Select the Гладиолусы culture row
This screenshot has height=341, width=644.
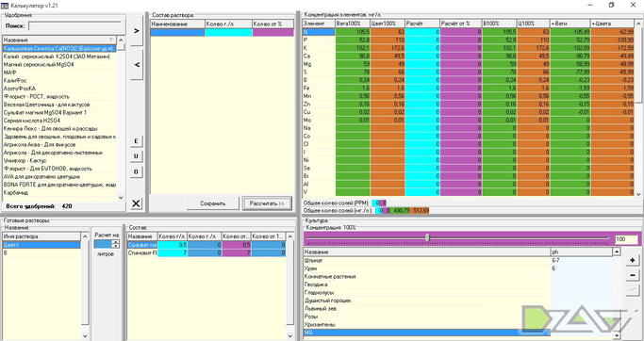coord(458,292)
